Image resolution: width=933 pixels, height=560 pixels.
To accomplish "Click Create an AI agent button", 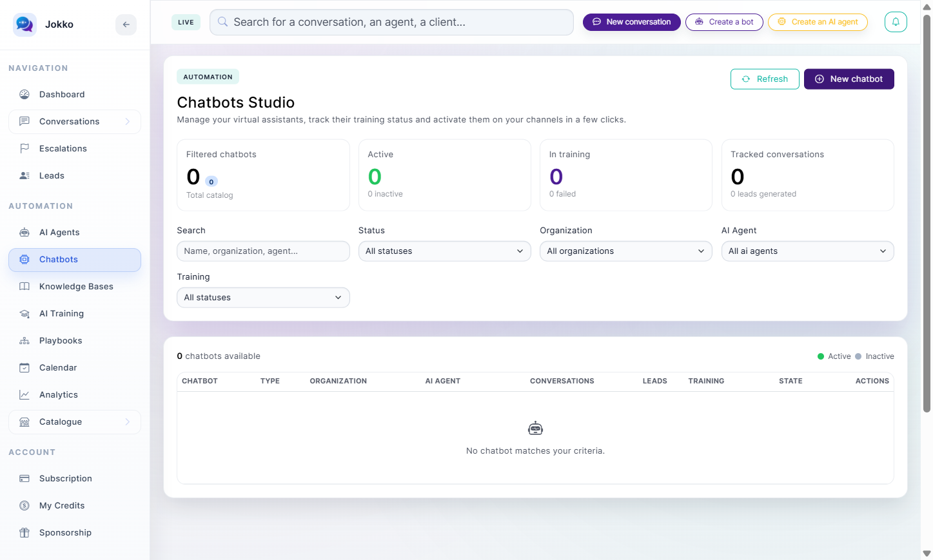I will [818, 22].
